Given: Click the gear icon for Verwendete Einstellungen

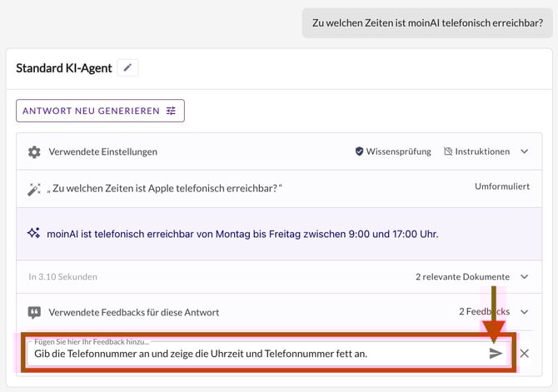Looking at the screenshot, I should (x=34, y=152).
